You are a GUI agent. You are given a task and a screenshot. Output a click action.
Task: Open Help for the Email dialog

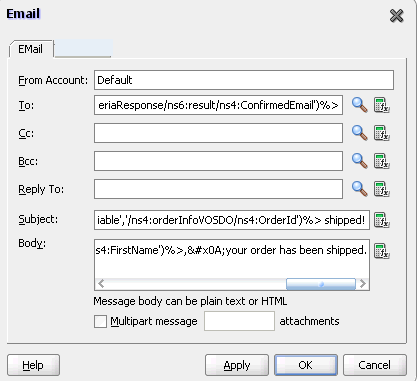point(33,365)
